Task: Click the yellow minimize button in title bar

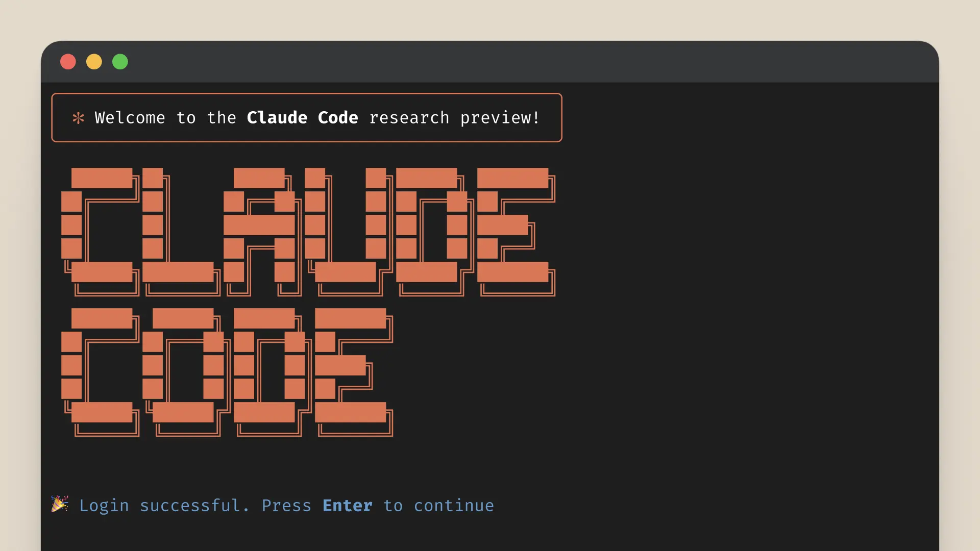Action: coord(93,61)
